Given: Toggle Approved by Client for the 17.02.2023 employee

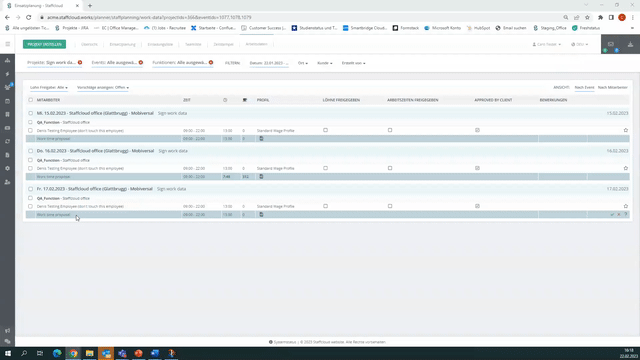Looking at the screenshot, I should coord(477,206).
